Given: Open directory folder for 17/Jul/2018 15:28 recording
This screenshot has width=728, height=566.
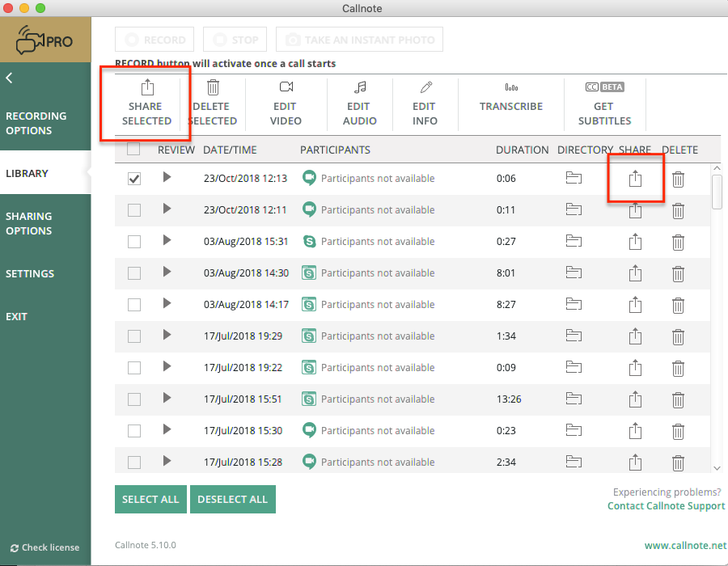Looking at the screenshot, I should tap(574, 462).
